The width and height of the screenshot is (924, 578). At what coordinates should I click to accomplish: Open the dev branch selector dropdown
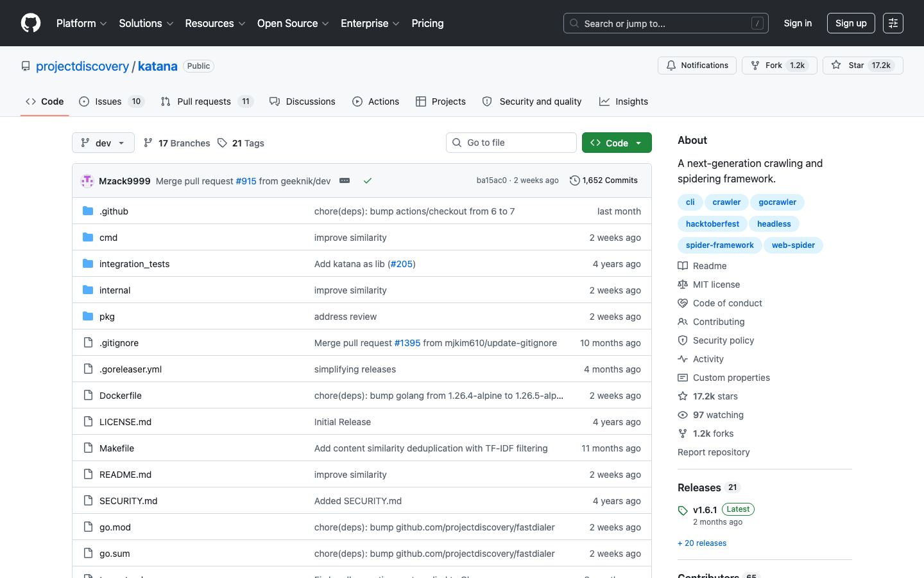coord(103,143)
